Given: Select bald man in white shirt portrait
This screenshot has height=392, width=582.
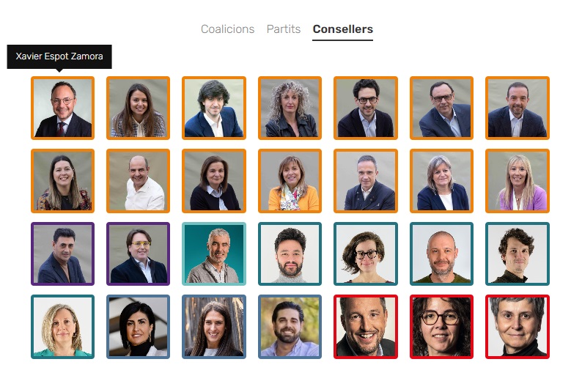Looking at the screenshot, I should [138, 181].
